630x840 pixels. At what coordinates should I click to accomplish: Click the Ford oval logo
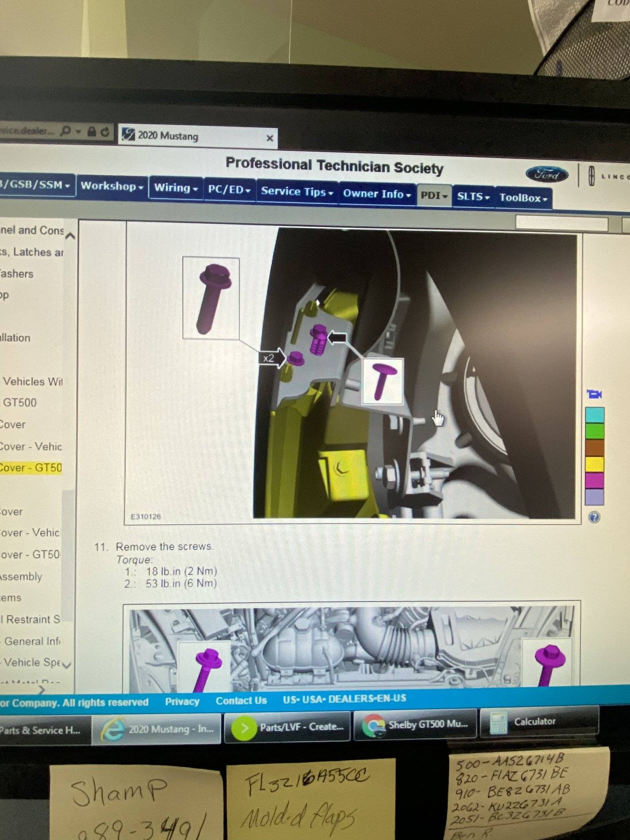point(547,175)
